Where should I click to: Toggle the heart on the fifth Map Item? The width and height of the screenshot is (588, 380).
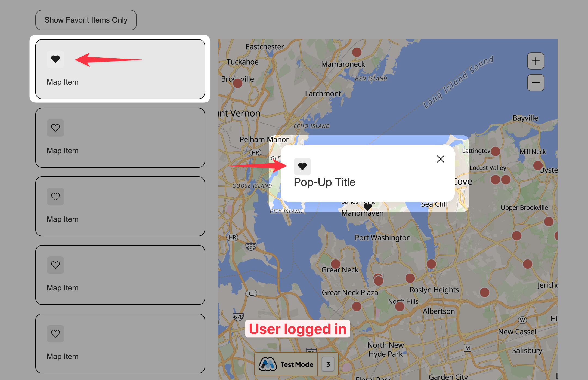[55, 333]
